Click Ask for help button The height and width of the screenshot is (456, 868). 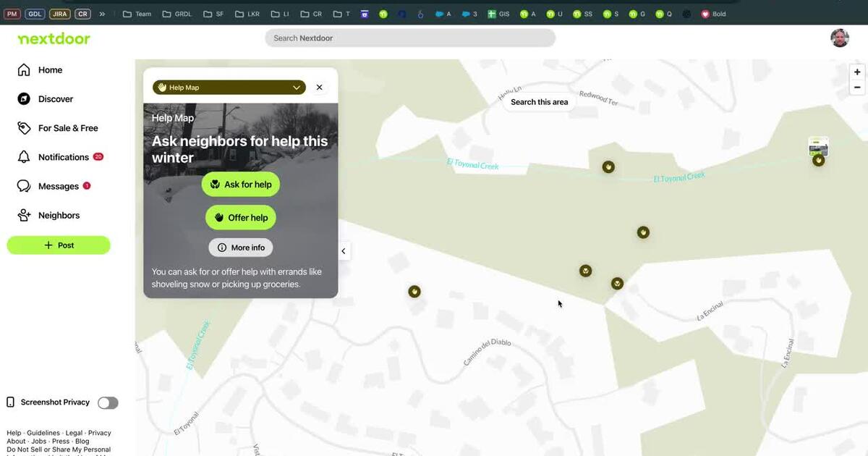(240, 185)
